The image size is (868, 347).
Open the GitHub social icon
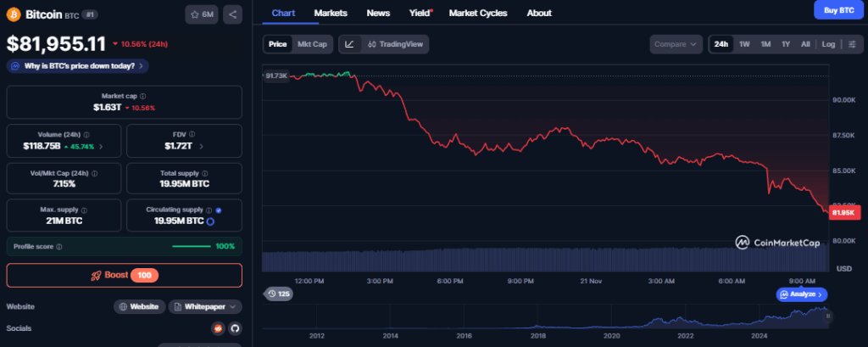(236, 328)
